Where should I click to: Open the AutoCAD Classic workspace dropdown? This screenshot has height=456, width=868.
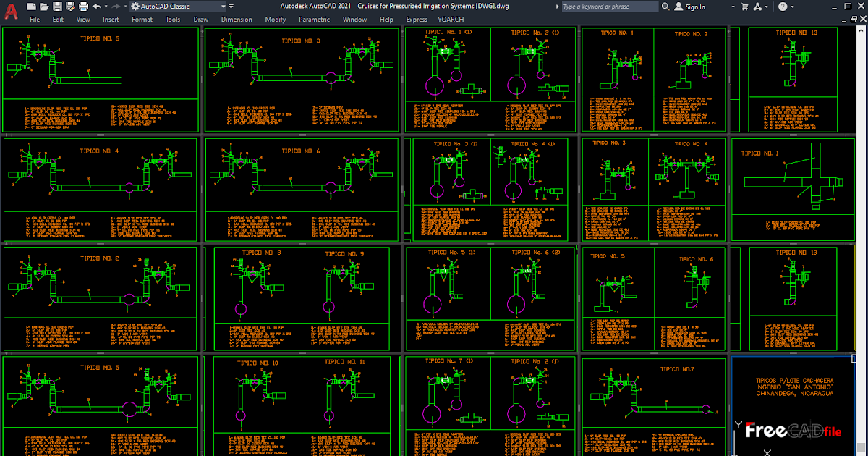(224, 7)
